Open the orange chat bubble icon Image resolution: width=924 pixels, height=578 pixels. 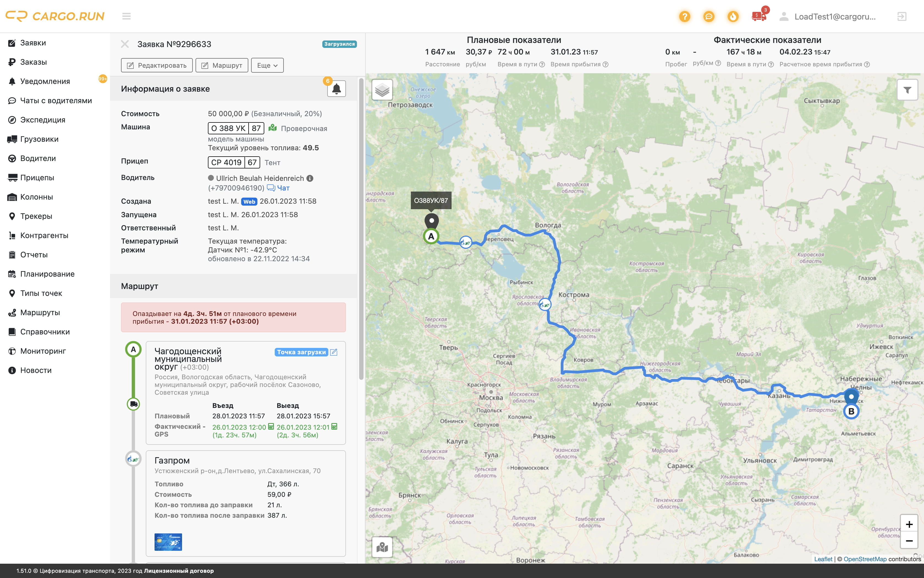click(709, 17)
